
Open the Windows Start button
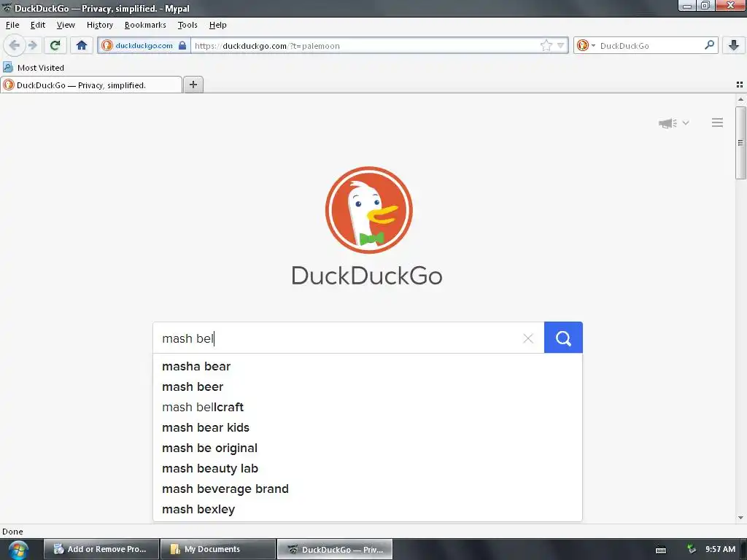coord(18,550)
